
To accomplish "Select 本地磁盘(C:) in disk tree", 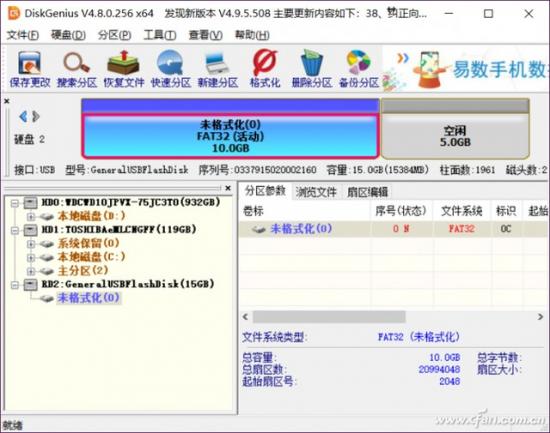I will pyautogui.click(x=91, y=257).
